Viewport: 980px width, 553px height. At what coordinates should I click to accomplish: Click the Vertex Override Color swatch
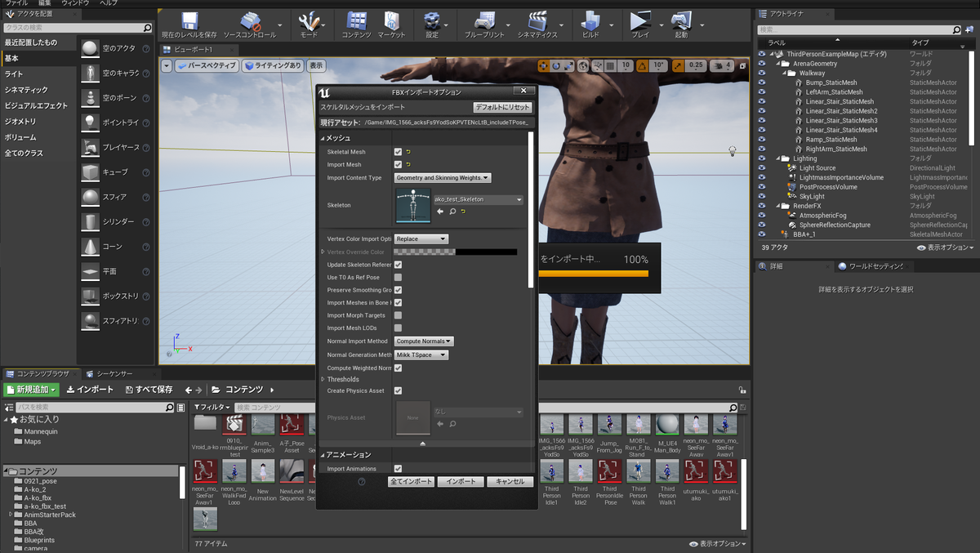coord(456,252)
